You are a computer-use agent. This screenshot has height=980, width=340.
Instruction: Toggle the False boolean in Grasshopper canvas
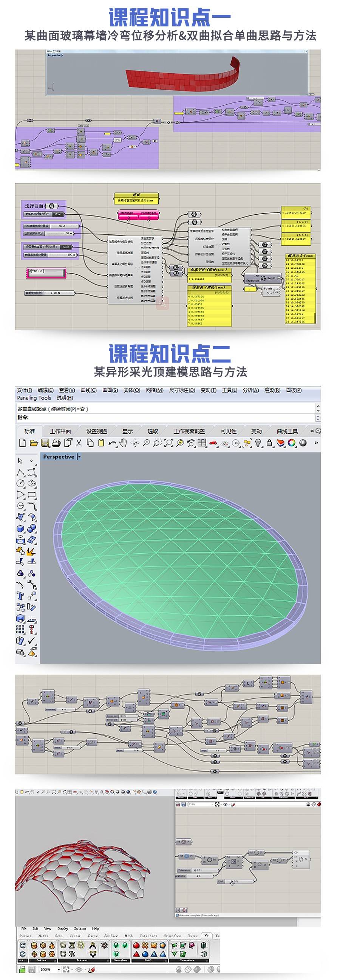point(66,247)
